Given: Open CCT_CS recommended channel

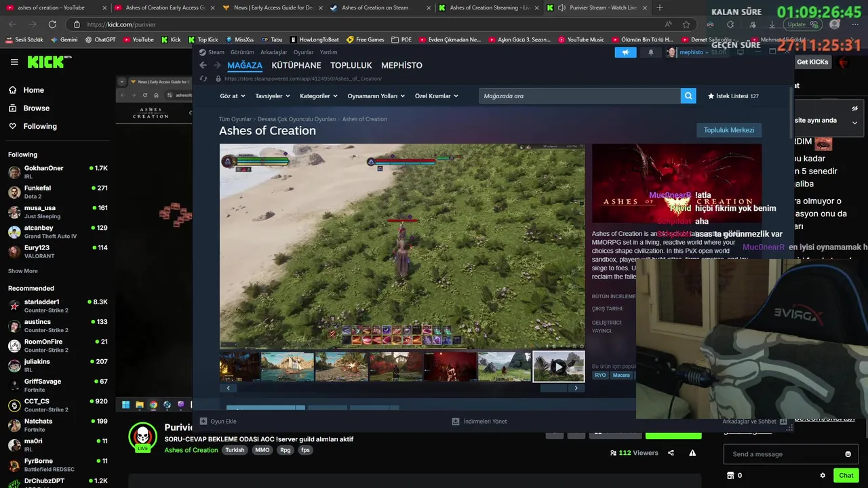Looking at the screenshot, I should coord(58,405).
